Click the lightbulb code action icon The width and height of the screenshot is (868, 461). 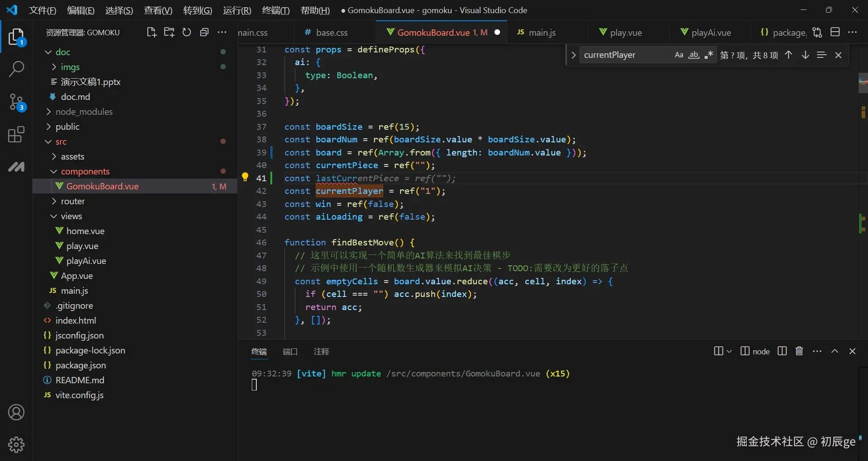tap(245, 177)
